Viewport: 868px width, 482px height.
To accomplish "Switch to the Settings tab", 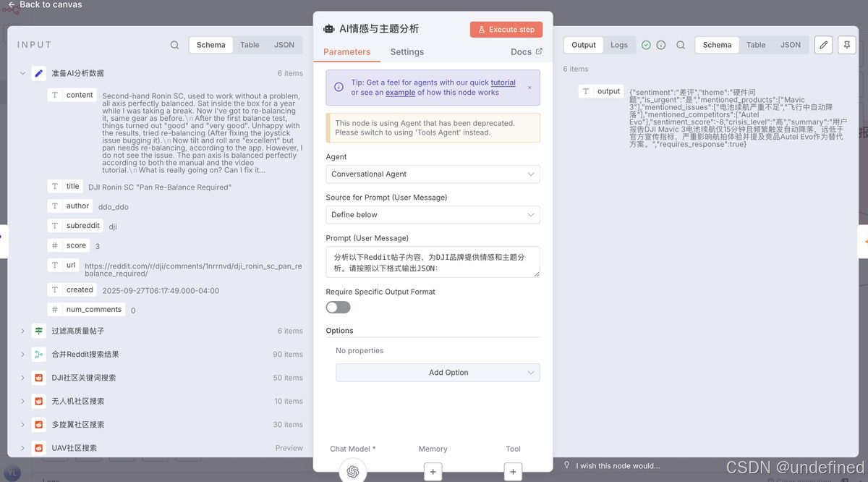I will pos(407,51).
